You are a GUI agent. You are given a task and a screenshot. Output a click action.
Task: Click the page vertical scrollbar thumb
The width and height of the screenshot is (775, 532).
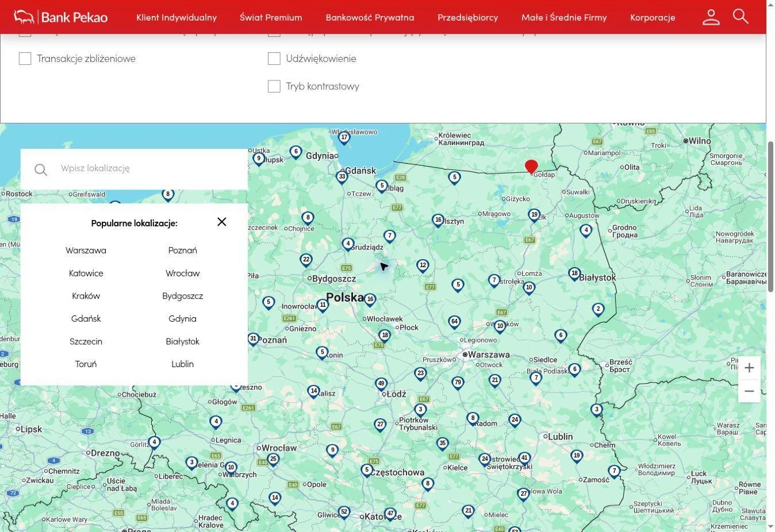click(770, 217)
